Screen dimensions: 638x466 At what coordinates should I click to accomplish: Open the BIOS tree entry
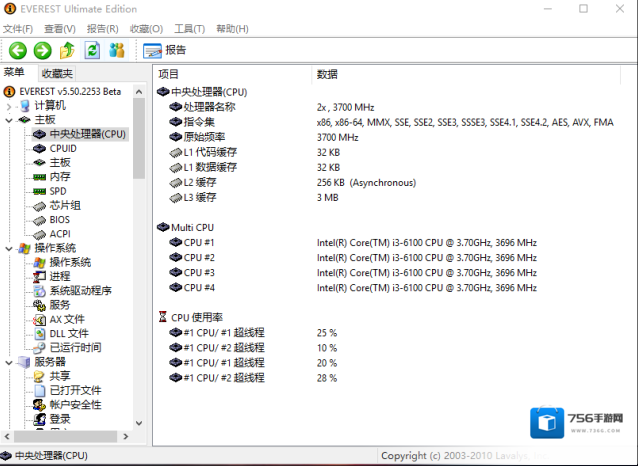coord(59,220)
